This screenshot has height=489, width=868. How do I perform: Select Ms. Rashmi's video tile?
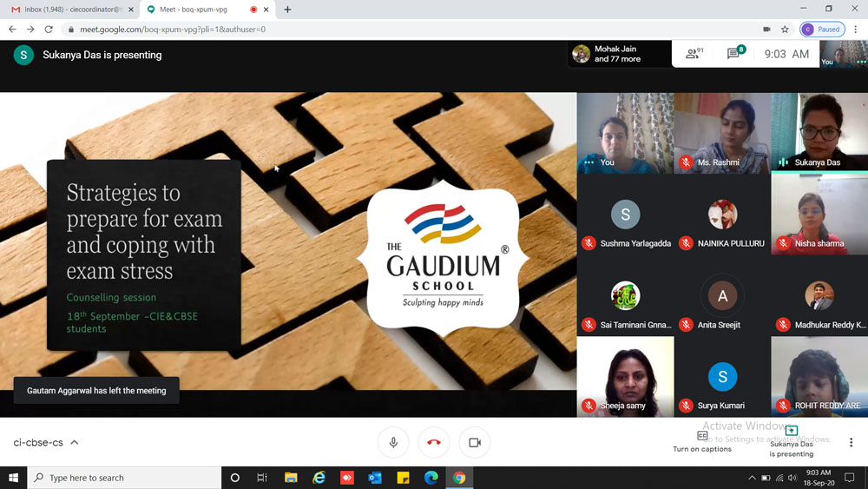(x=722, y=133)
